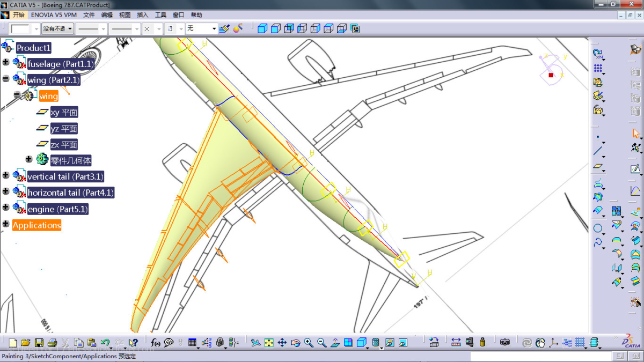644x362 pixels.
Task: Create a new document with the New icon
Action: pyautogui.click(x=13, y=342)
